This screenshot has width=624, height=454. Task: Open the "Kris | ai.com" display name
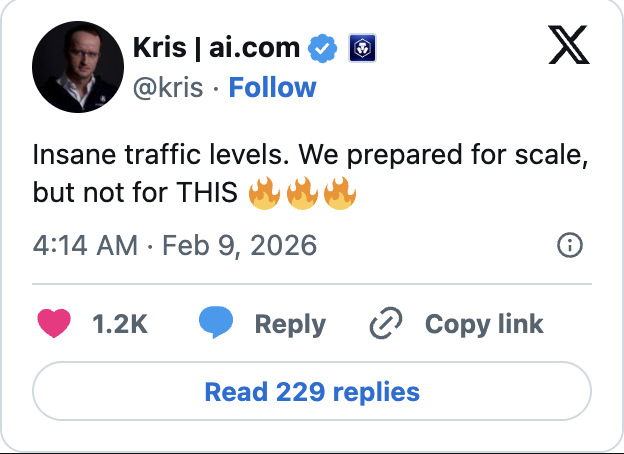(214, 47)
